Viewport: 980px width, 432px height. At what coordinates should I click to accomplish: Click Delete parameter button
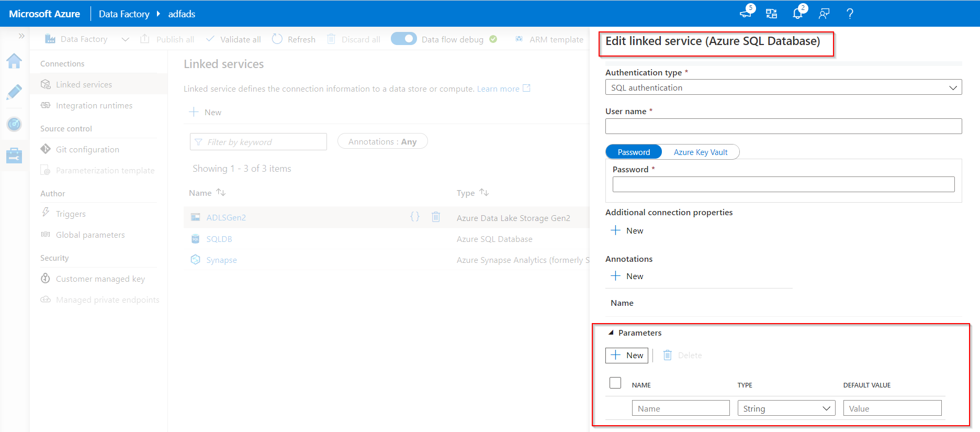pyautogui.click(x=683, y=355)
